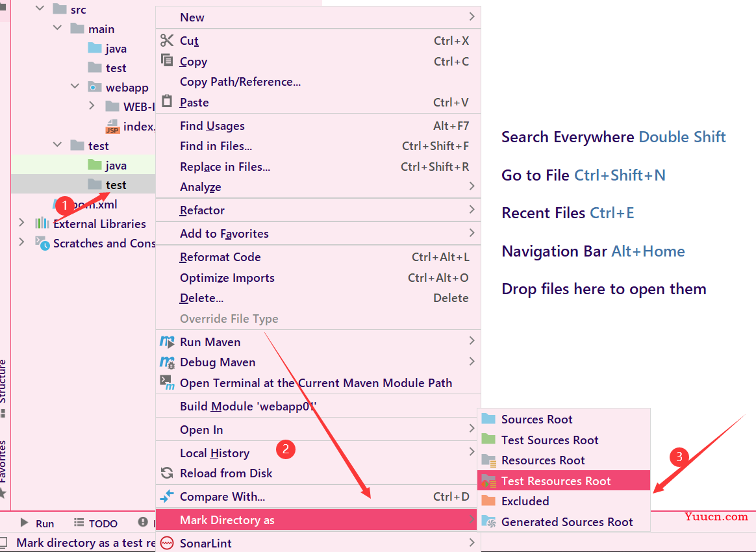Select the highlighted test folder under test
Screen dimensions: 756x552
(x=83, y=184)
